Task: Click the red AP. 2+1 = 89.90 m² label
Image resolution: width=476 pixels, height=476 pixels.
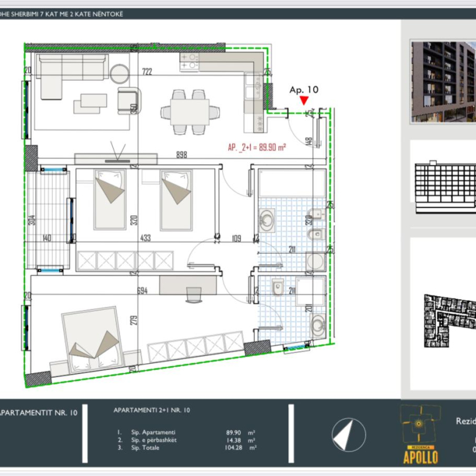Action: point(257,147)
